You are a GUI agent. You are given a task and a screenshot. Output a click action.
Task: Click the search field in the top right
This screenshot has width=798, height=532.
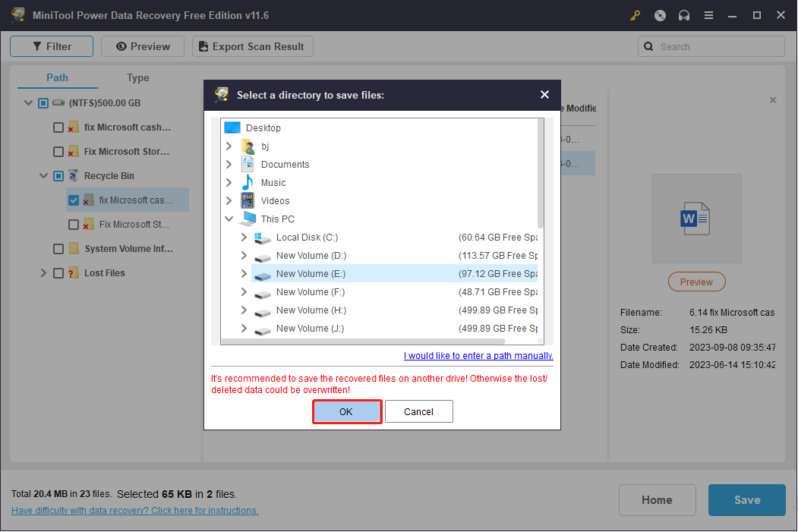coord(711,46)
